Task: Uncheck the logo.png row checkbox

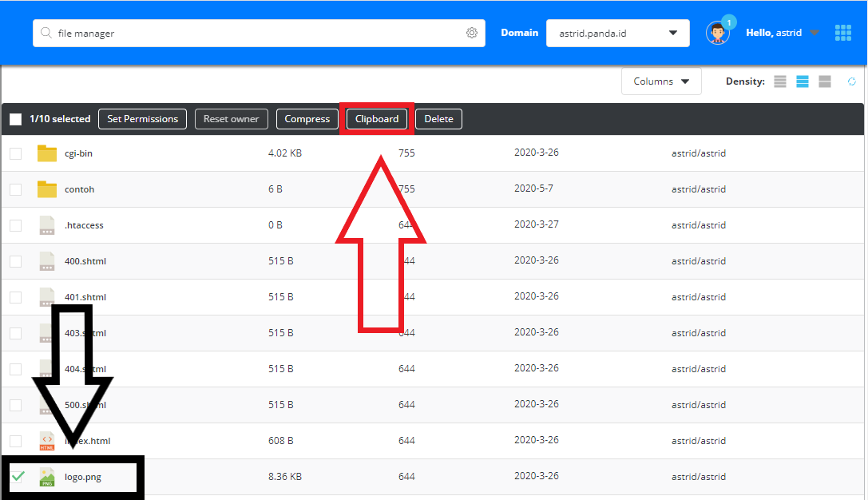Action: (x=18, y=476)
